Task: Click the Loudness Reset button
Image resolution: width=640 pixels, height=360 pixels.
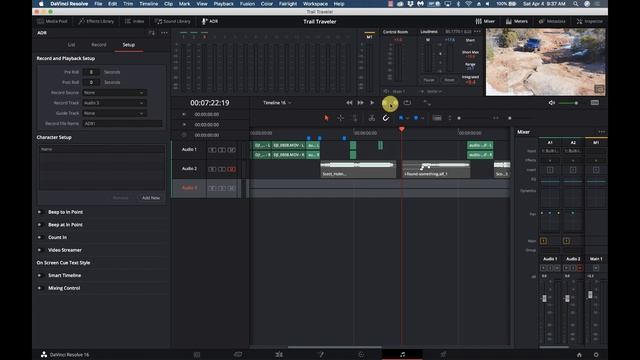Action: pos(449,80)
